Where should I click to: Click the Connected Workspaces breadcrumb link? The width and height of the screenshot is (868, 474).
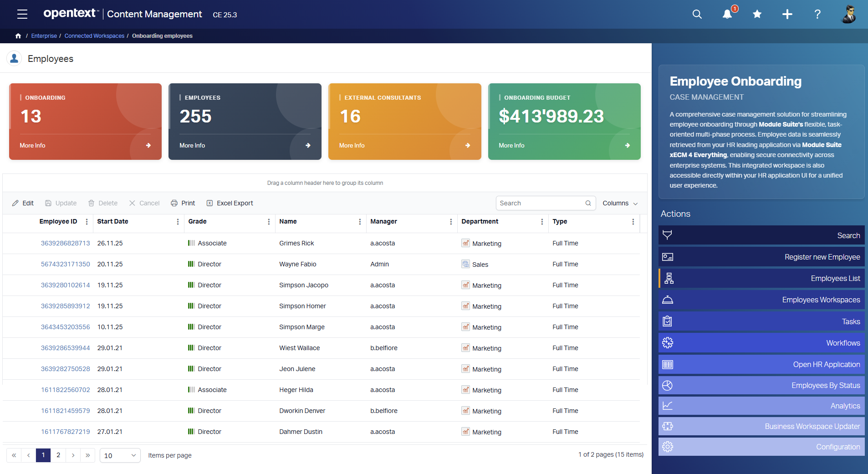point(94,36)
